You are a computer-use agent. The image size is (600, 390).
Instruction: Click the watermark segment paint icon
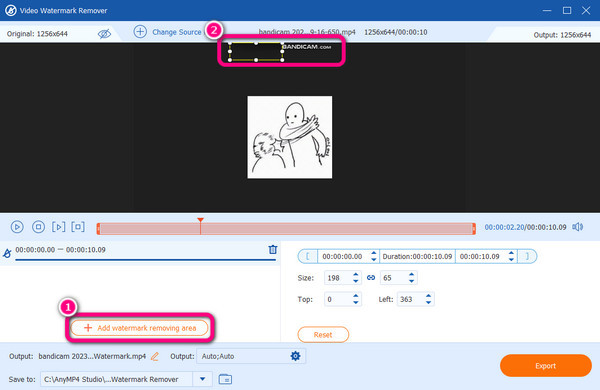[7, 253]
